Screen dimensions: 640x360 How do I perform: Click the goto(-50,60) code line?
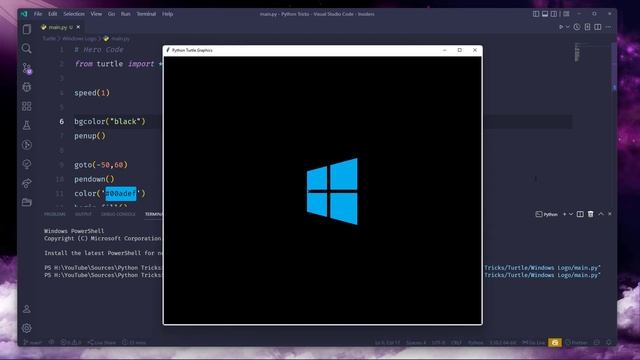101,165
